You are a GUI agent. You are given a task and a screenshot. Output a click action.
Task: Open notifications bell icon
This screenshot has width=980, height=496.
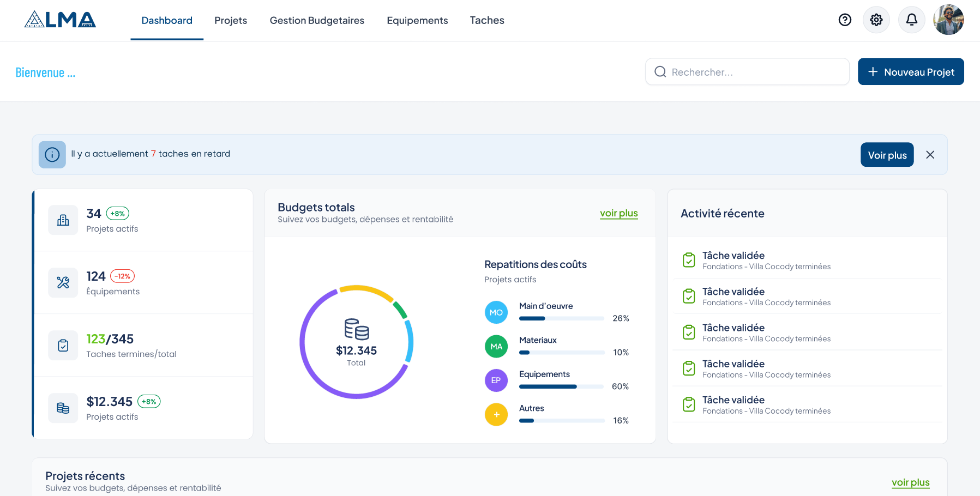point(911,20)
